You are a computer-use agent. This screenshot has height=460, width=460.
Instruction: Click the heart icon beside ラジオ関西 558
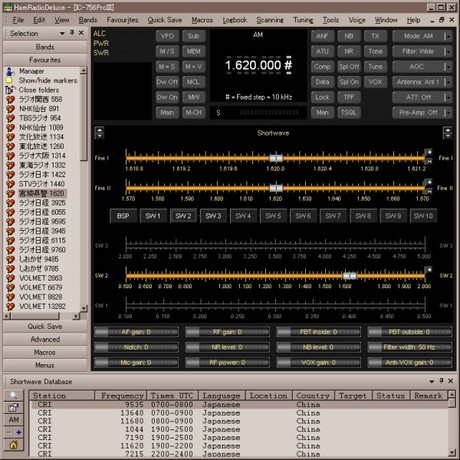tap(10, 99)
